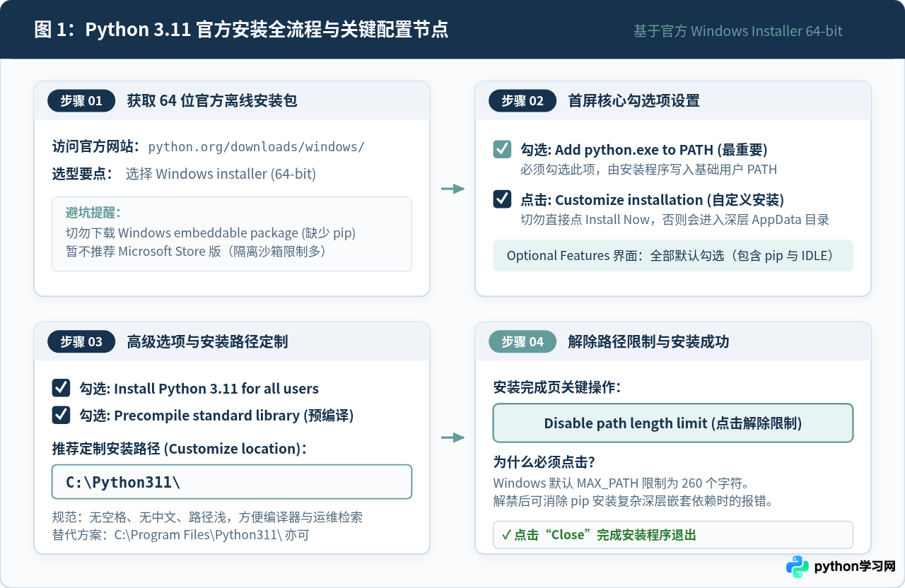The width and height of the screenshot is (905, 588).
Task: Click the heading 首屏核心勾选项设置
Action: (x=634, y=100)
